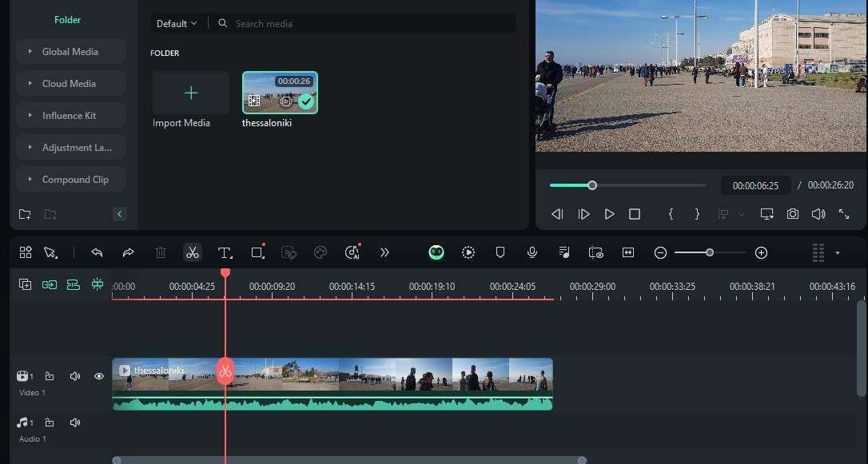Click the horizontal timeline scrollbar
This screenshot has height=464, width=868.
[x=349, y=460]
